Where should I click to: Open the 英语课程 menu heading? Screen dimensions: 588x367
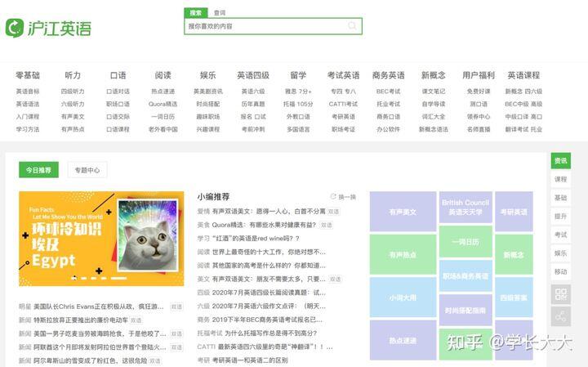point(523,75)
